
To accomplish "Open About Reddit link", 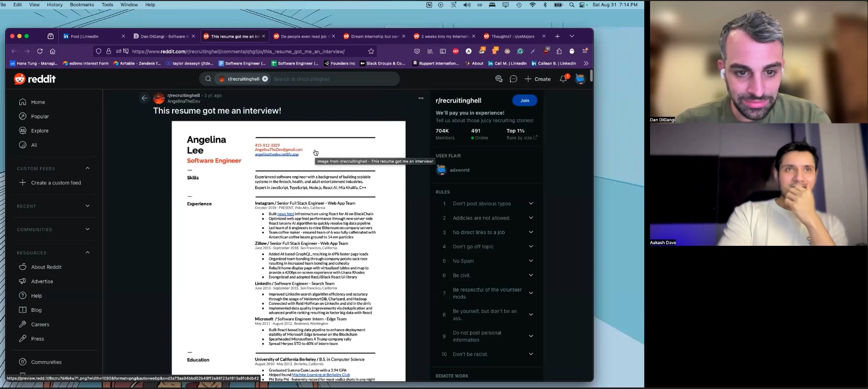I will coord(46,267).
